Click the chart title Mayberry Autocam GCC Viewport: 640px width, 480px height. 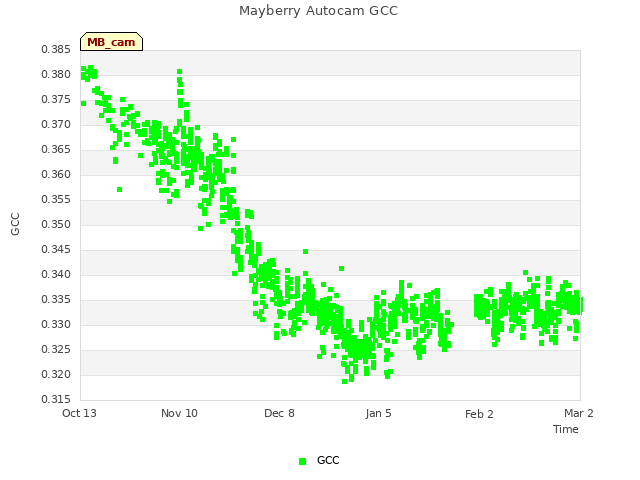click(x=318, y=11)
